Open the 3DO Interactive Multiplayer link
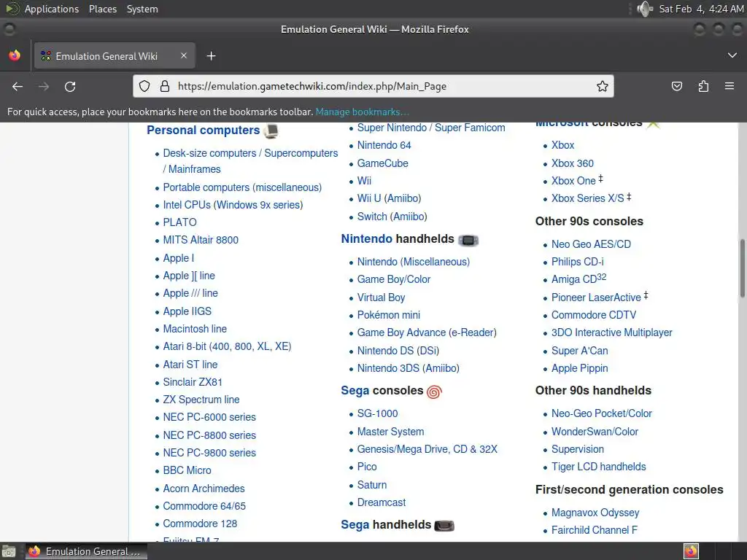 pyautogui.click(x=612, y=332)
